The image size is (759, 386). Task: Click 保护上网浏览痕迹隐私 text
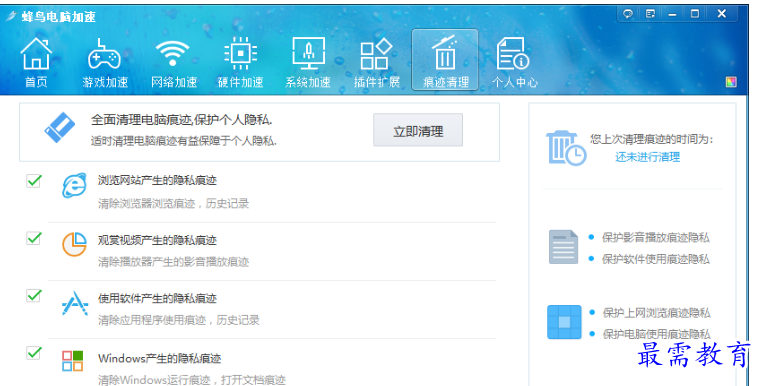pyautogui.click(x=656, y=313)
